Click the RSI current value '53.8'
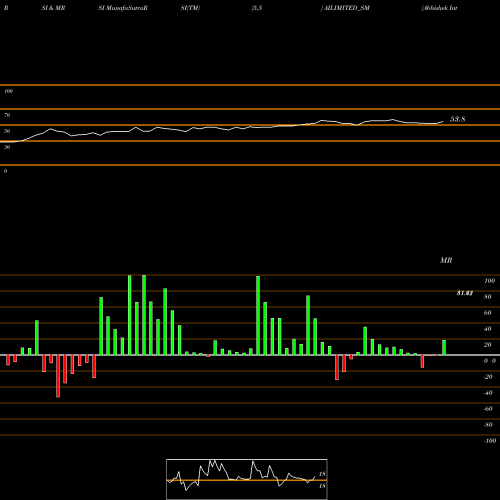The width and height of the screenshot is (500, 500). coord(458,119)
